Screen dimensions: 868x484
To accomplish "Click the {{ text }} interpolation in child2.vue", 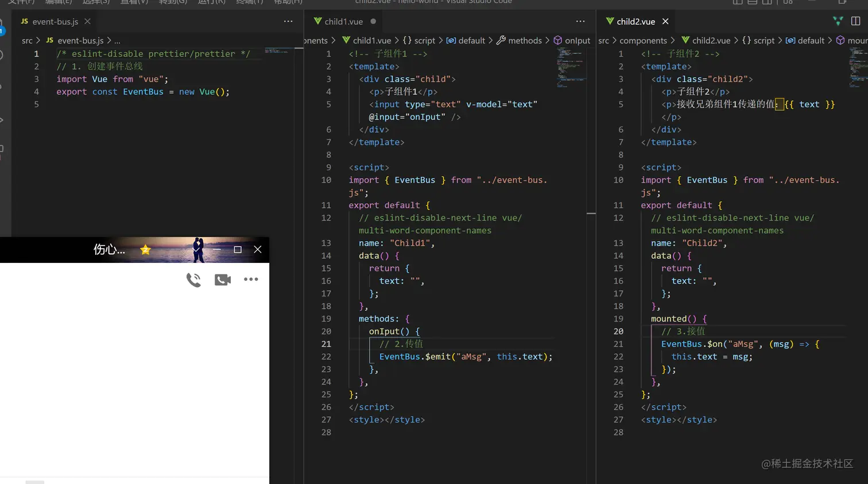I will (x=809, y=104).
